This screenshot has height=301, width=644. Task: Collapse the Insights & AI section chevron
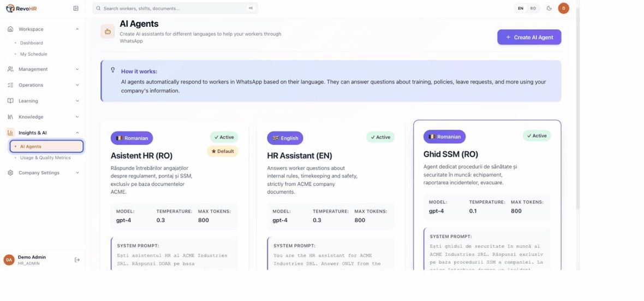77,133
